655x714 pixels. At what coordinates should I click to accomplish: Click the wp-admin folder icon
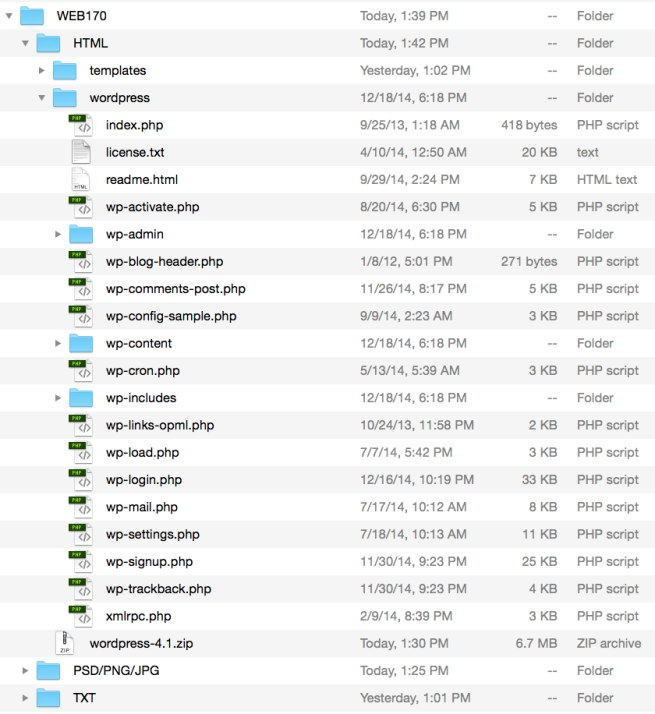click(x=81, y=234)
